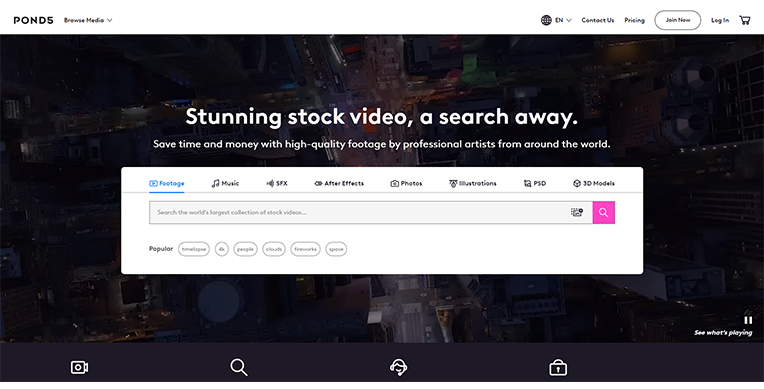The width and height of the screenshot is (764, 389).
Task: Click the pink search magnifier button
Action: [x=604, y=213]
